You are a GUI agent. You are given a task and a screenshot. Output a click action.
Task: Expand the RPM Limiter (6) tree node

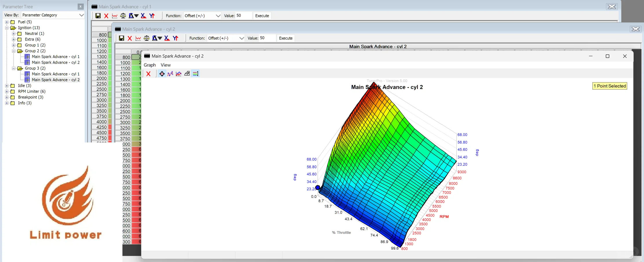7,91
